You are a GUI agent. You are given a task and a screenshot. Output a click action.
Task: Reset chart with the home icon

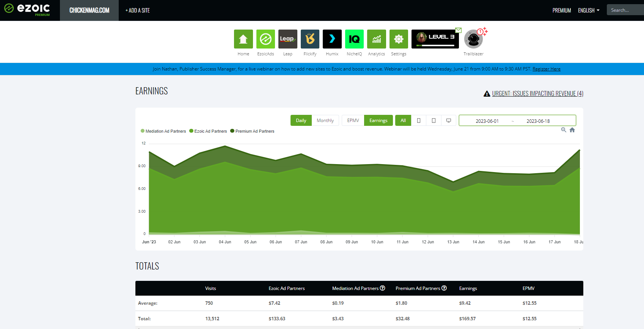click(x=572, y=130)
